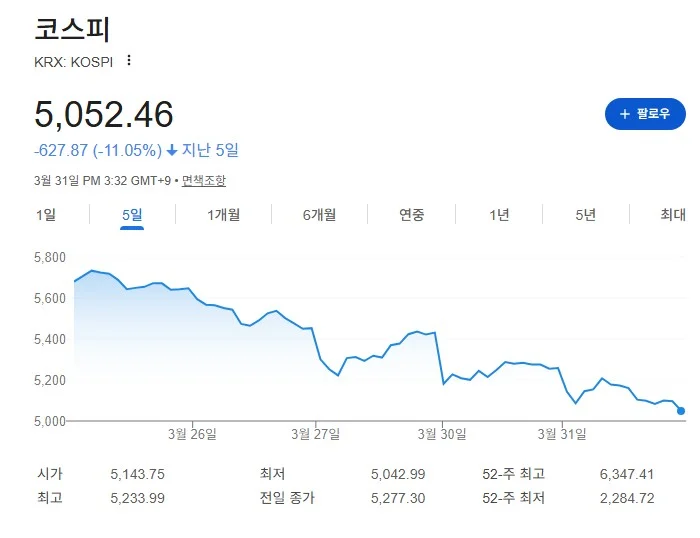Viewport: 700px width, 538px height.
Task: Click the 3월 30일 axis marker
Action: point(442,434)
